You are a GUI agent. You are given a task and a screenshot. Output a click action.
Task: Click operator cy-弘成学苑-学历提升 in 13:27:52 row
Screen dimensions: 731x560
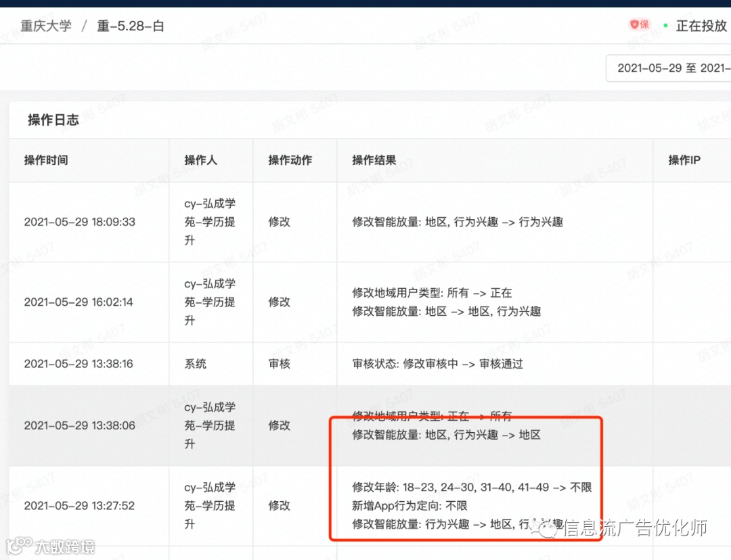(210, 505)
